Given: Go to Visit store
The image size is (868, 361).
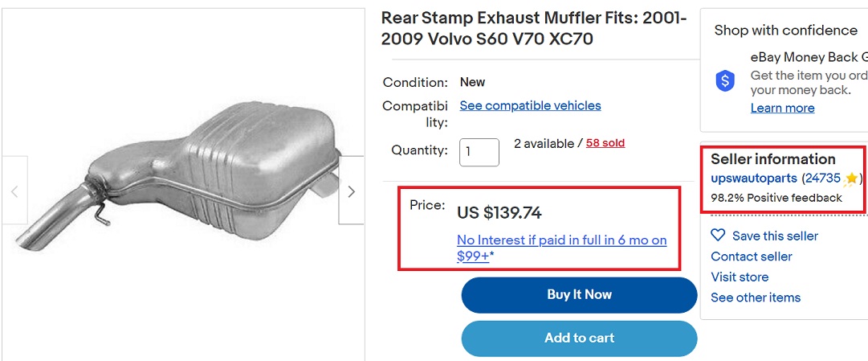Looking at the screenshot, I should [x=740, y=277].
